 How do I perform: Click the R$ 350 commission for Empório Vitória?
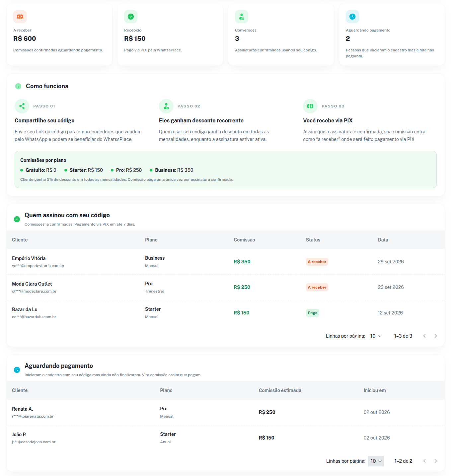pos(242,262)
